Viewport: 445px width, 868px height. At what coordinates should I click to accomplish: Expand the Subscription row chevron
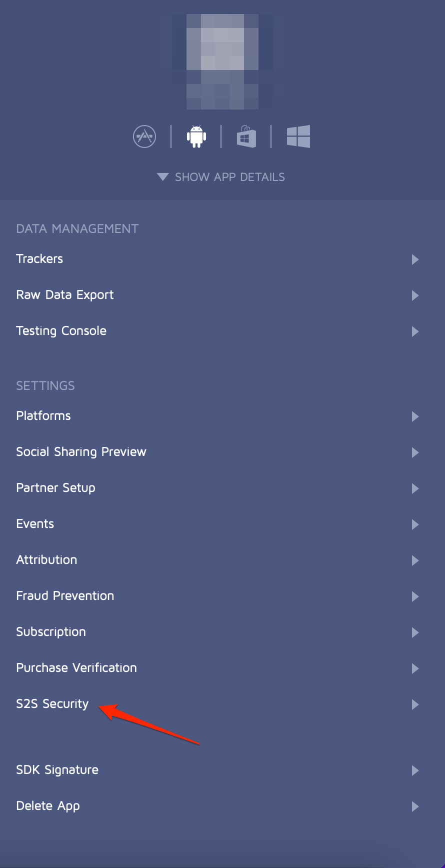[415, 632]
